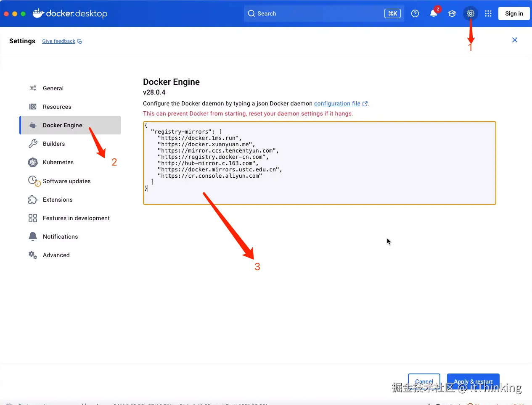Click the Settings page title
Image resolution: width=532 pixels, height=405 pixels.
pos(22,41)
